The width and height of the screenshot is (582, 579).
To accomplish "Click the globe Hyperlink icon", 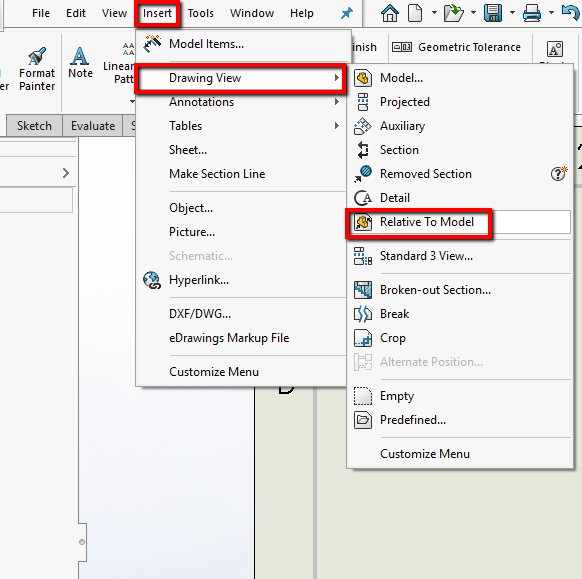I will (152, 280).
